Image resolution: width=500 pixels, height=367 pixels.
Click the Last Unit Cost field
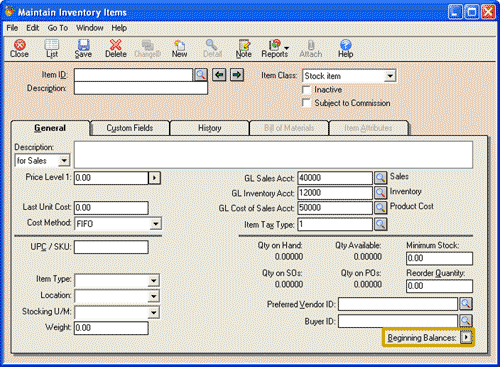111,208
